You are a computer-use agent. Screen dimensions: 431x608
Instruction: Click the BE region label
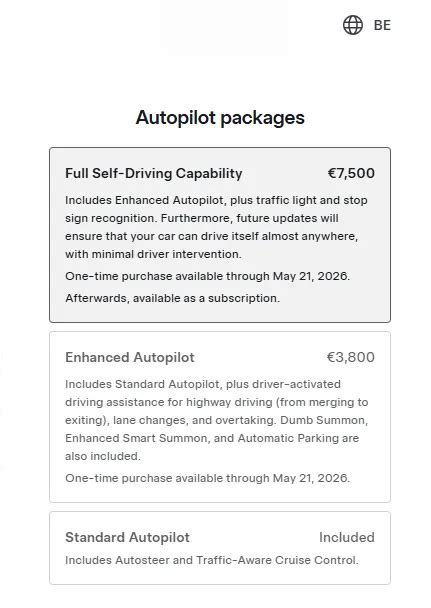point(382,25)
